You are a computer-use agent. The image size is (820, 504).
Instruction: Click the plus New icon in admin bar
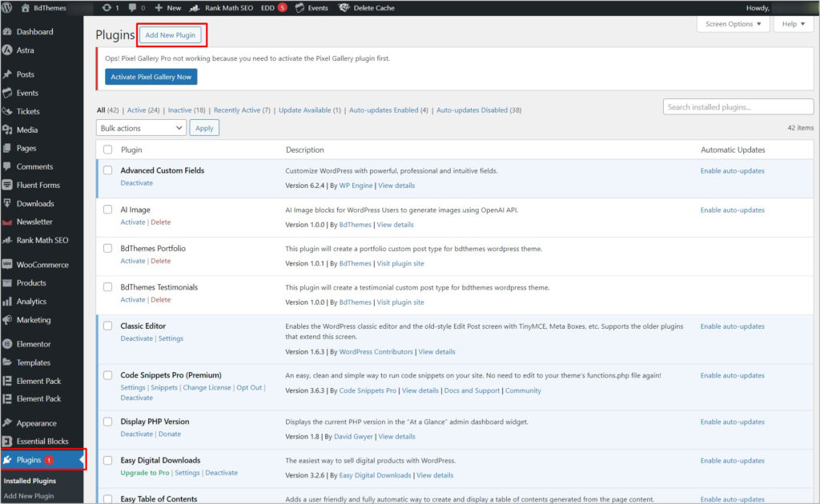[x=159, y=8]
